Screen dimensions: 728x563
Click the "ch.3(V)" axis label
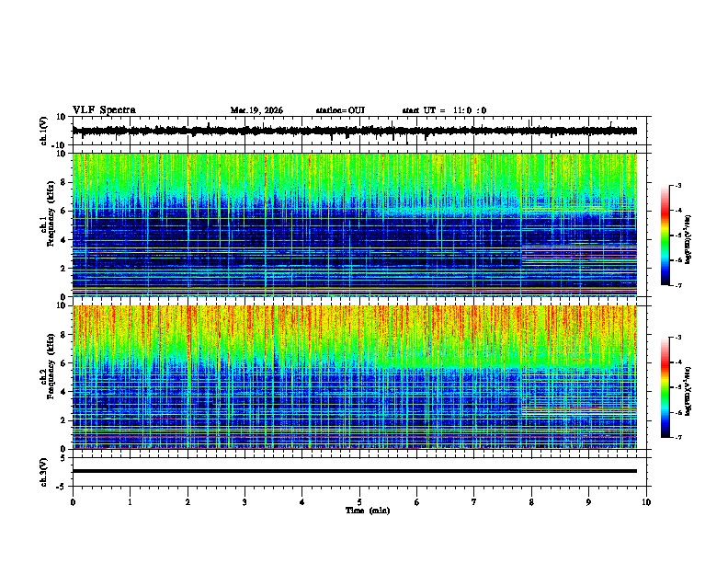point(44,472)
